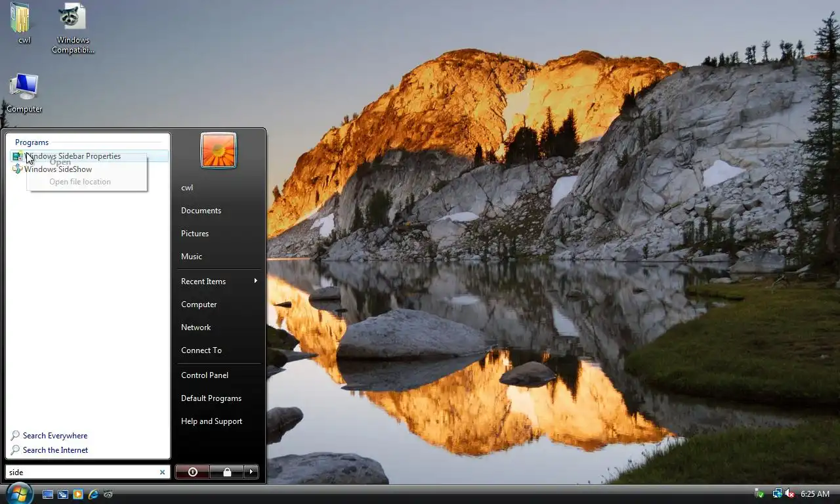840x504 pixels.
Task: Open Music from Start menu
Action: 192,257
